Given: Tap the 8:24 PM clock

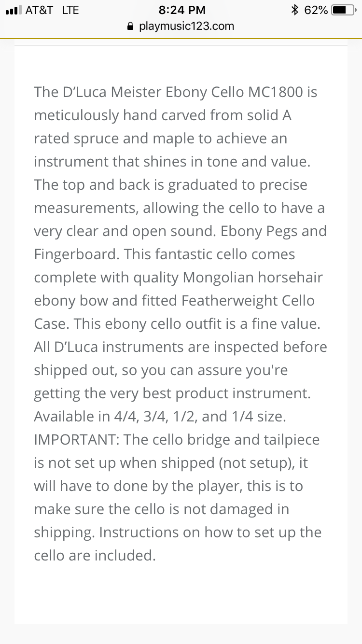Looking at the screenshot, I should (x=182, y=10).
